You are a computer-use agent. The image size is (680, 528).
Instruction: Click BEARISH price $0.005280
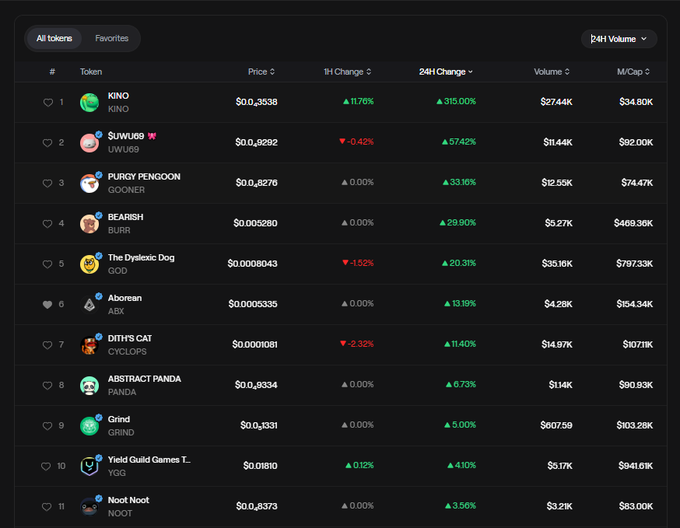[255, 223]
